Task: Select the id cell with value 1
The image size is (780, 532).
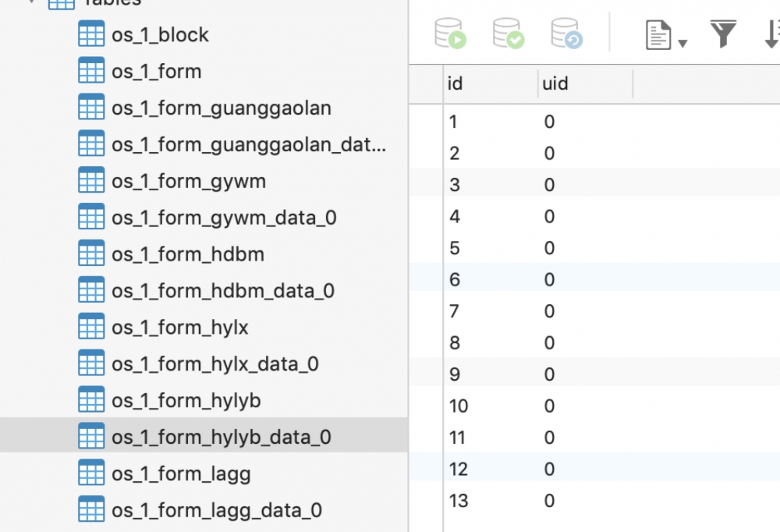Action: point(491,122)
